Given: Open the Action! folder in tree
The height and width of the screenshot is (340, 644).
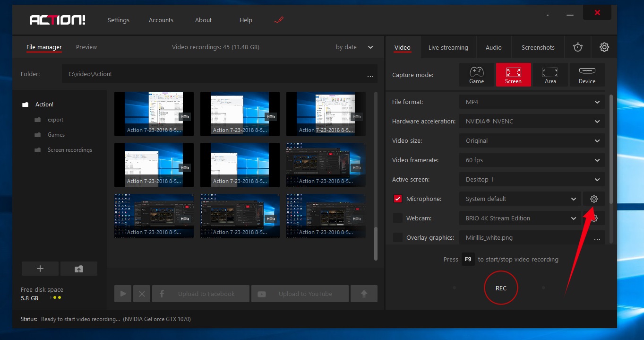Looking at the screenshot, I should pos(38,105).
